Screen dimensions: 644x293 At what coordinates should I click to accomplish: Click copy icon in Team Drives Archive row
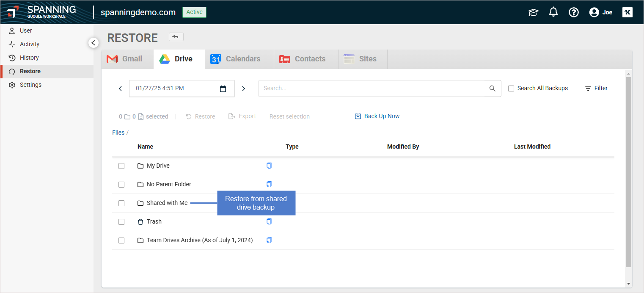[x=269, y=240]
